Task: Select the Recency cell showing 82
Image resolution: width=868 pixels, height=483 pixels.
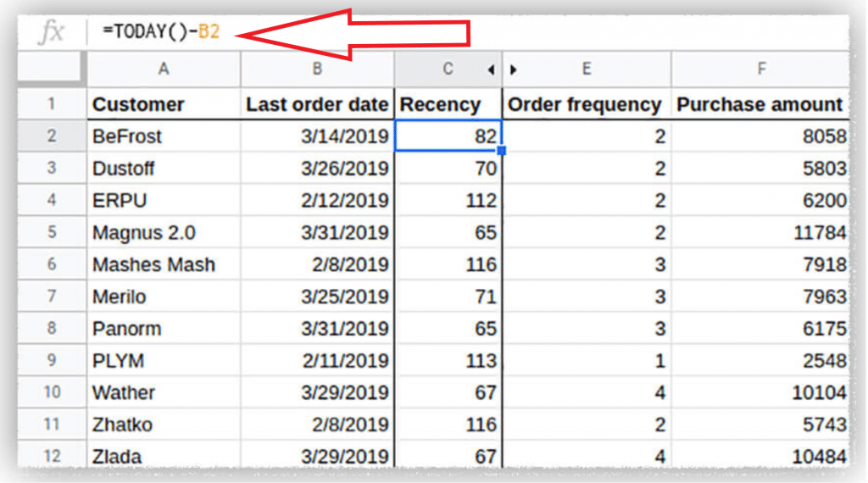Action: click(x=448, y=136)
